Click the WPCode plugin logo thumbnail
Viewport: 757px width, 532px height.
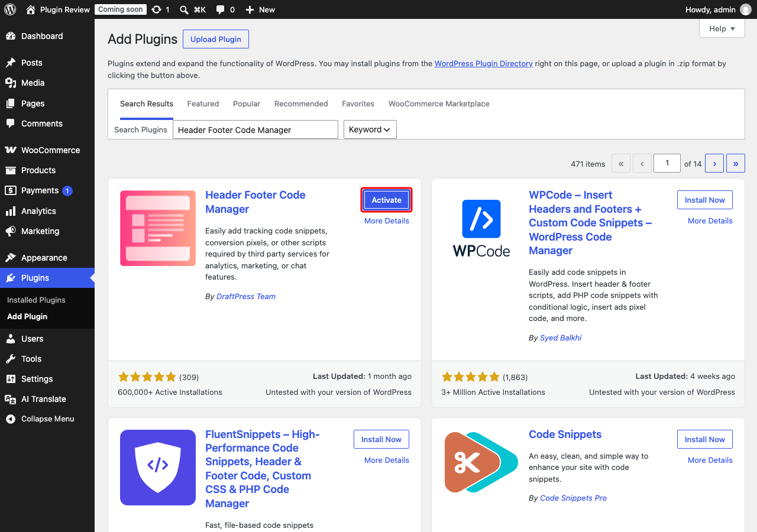[x=481, y=228]
